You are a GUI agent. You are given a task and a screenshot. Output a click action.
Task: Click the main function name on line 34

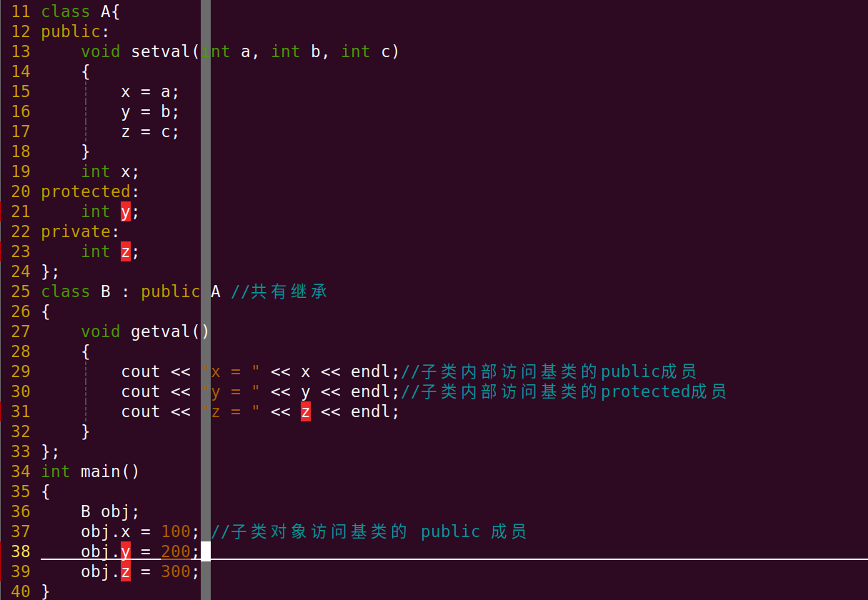click(x=99, y=471)
